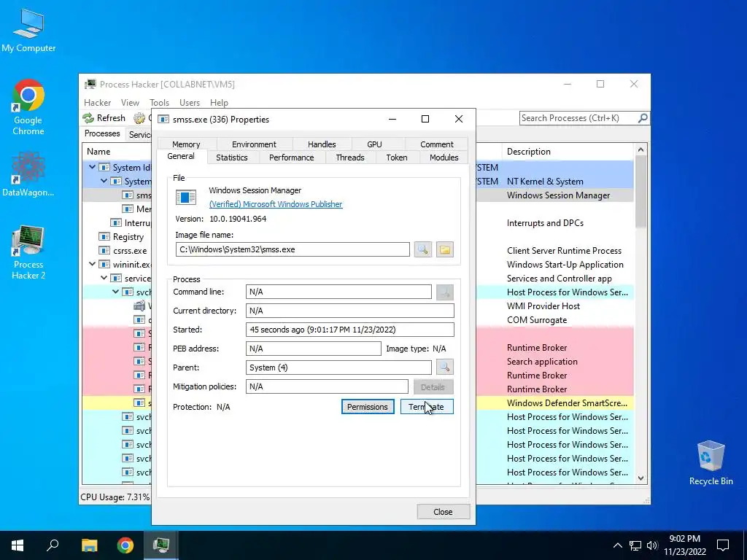This screenshot has width=747, height=560.
Task: Open the Comment tab
Action: coord(436,144)
